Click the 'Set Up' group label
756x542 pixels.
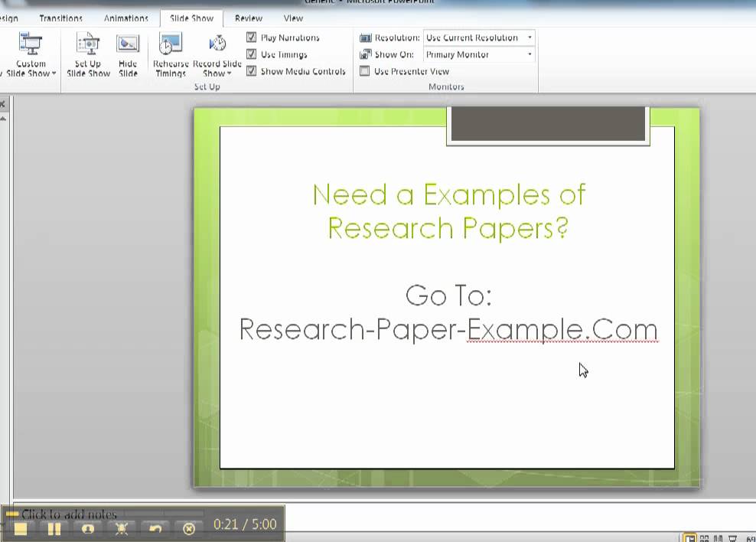(207, 87)
